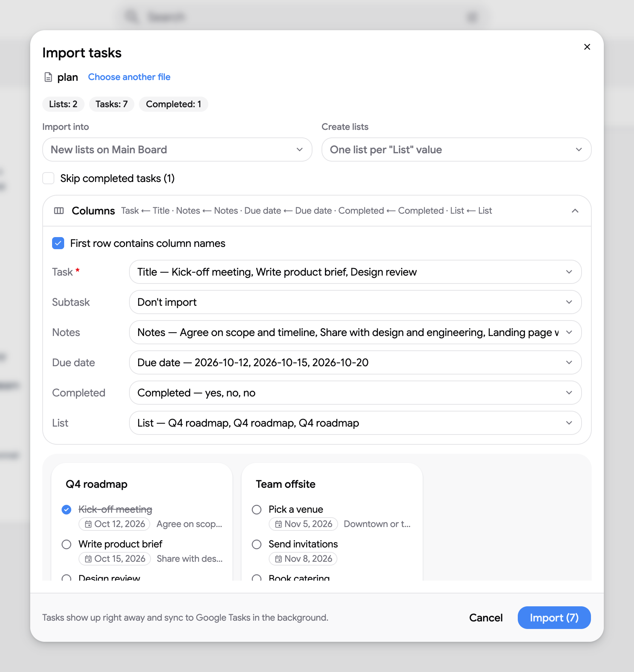Click the Lists: 2 chip
This screenshot has width=634, height=672.
[x=63, y=104]
